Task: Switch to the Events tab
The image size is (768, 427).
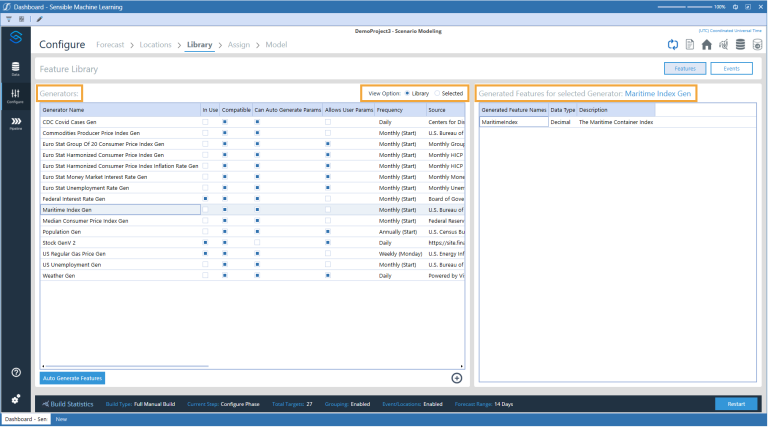Action: click(x=731, y=69)
